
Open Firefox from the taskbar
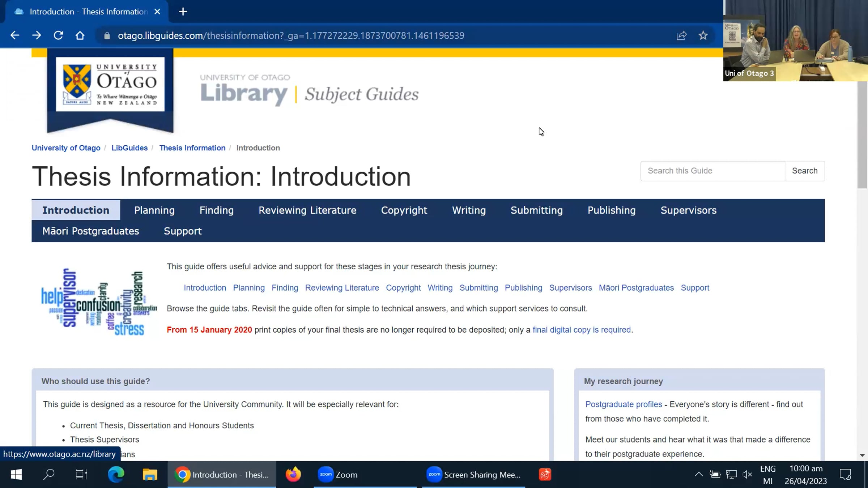(x=293, y=474)
